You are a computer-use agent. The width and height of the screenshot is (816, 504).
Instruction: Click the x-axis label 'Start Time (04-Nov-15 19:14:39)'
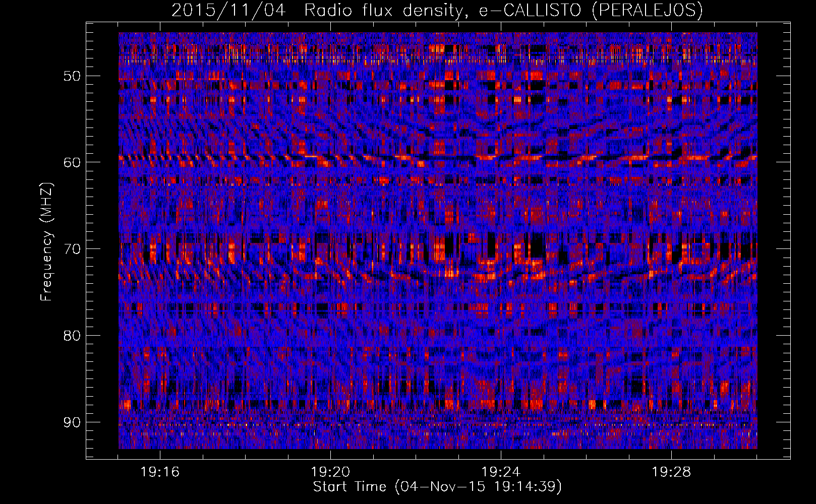pos(437,487)
